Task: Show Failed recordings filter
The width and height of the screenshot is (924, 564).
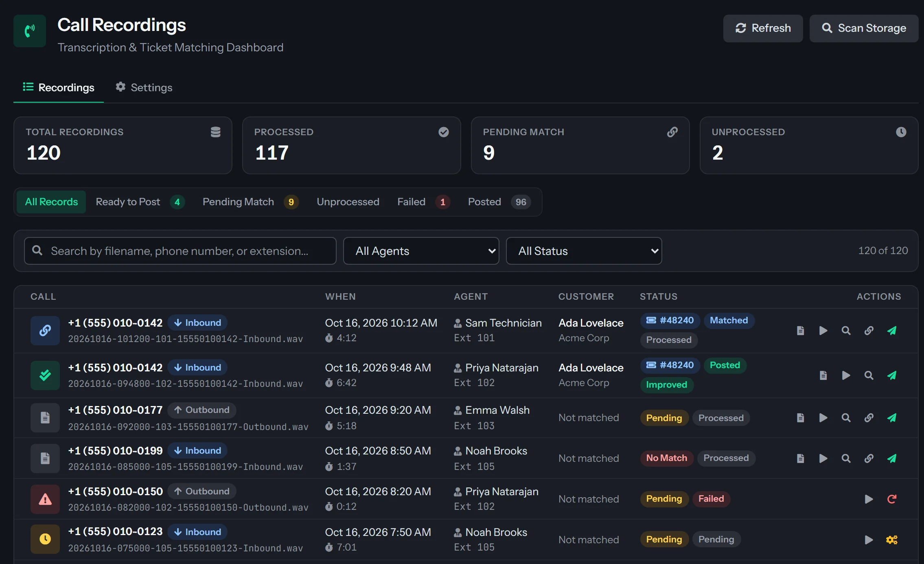Action: [x=424, y=202]
